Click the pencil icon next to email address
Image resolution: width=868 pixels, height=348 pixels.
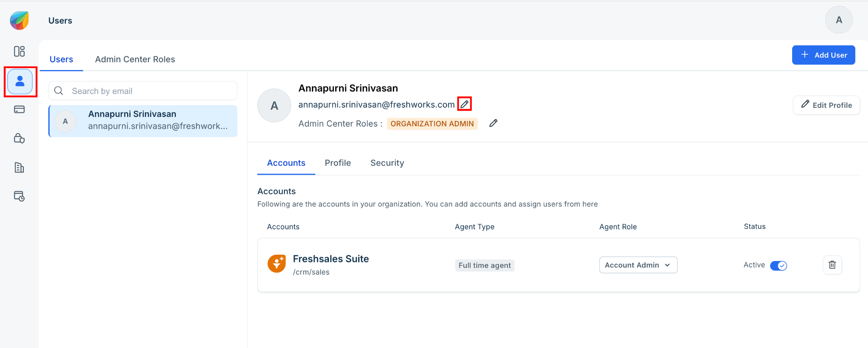[x=465, y=104]
